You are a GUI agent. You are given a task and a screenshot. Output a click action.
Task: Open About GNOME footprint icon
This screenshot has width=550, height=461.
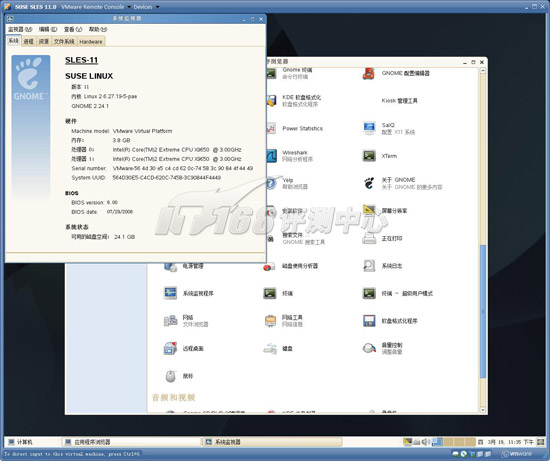[369, 183]
